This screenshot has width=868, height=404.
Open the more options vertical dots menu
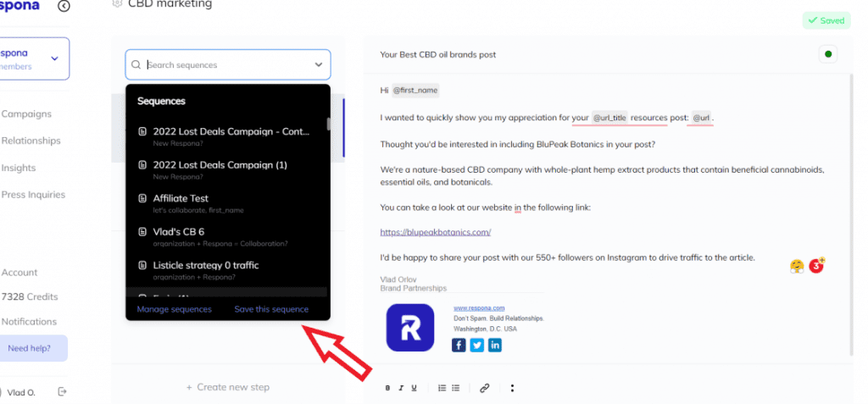click(512, 389)
